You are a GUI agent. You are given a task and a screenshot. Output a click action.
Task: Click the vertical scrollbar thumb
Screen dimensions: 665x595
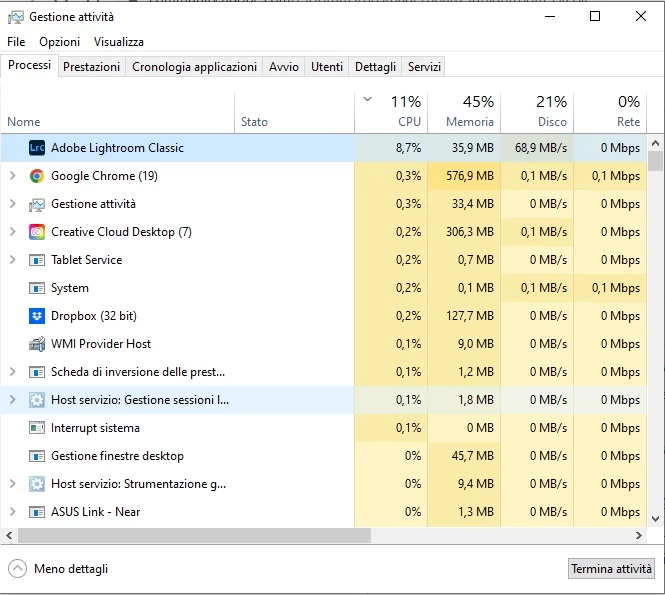point(656,161)
